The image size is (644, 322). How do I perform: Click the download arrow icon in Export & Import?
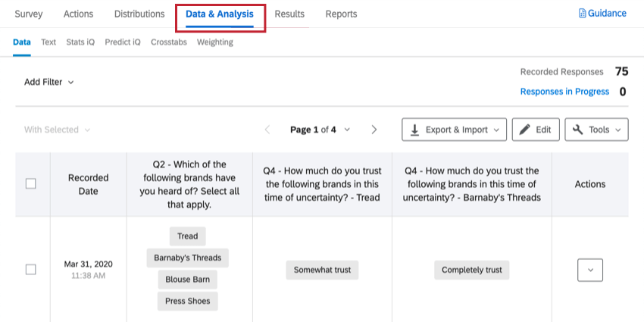415,130
